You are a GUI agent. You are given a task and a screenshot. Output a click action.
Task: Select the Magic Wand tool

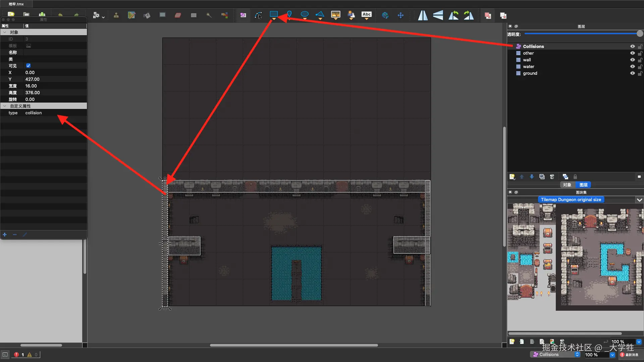coord(209,15)
